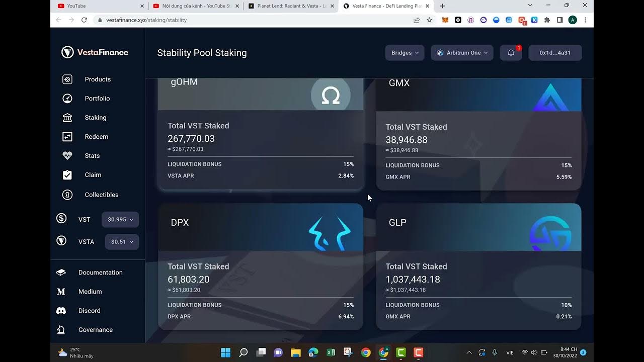Screen dimensions: 644x362
Task: Click the Portfolio gauge icon
Action: [x=67, y=99]
